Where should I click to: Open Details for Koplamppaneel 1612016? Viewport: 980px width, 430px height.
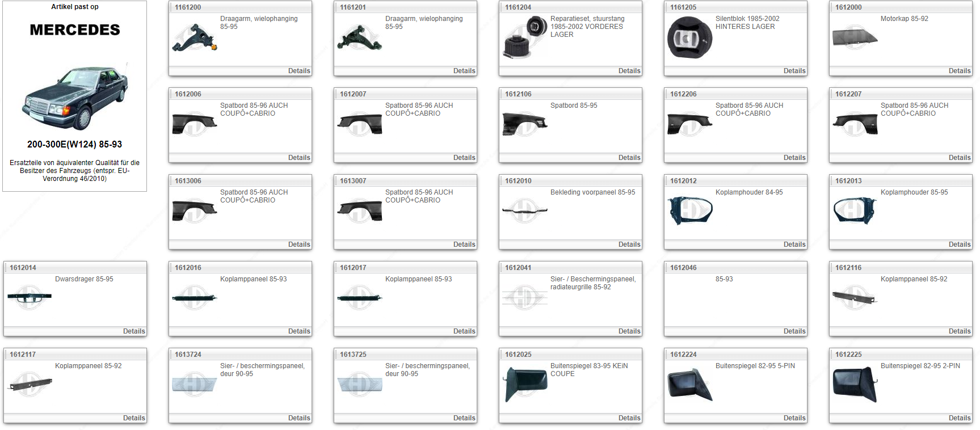(299, 331)
